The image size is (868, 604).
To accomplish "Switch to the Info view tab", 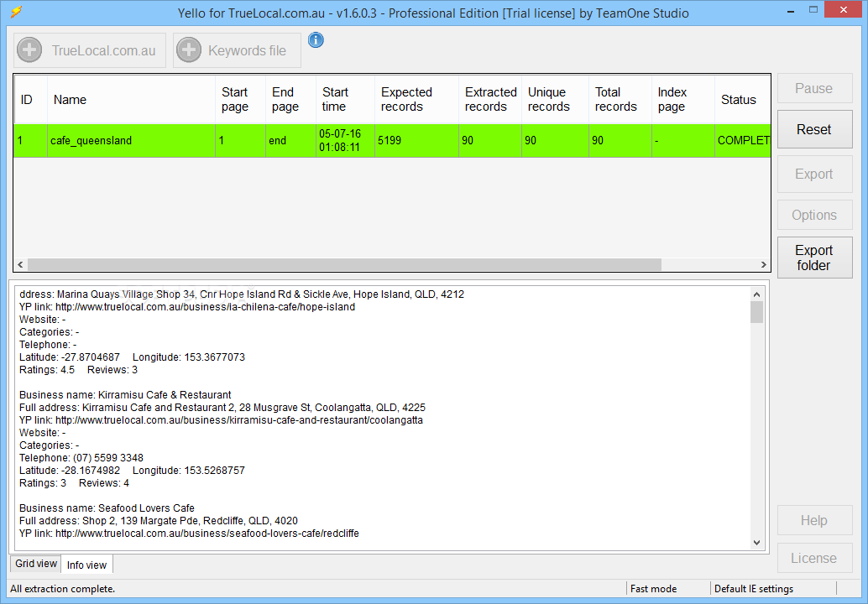I will pyautogui.click(x=87, y=565).
